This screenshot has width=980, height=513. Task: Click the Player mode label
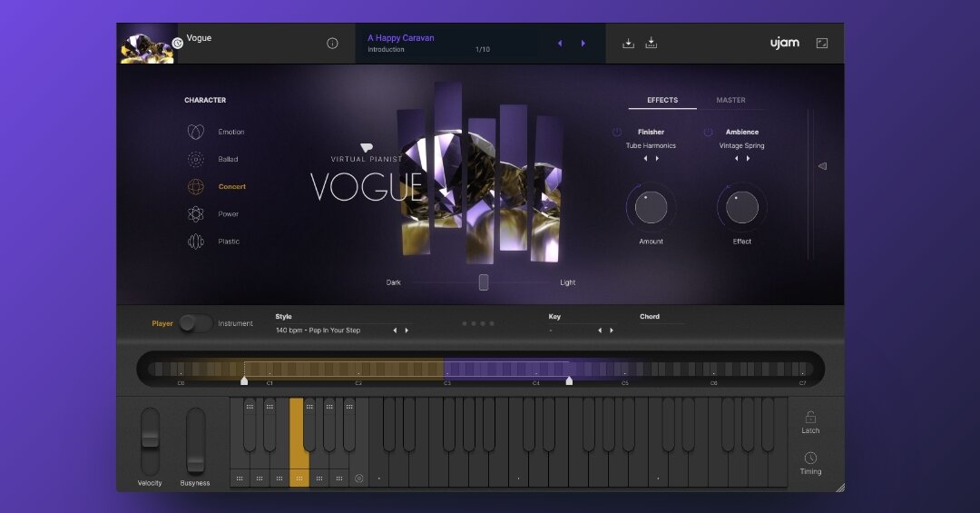click(162, 323)
